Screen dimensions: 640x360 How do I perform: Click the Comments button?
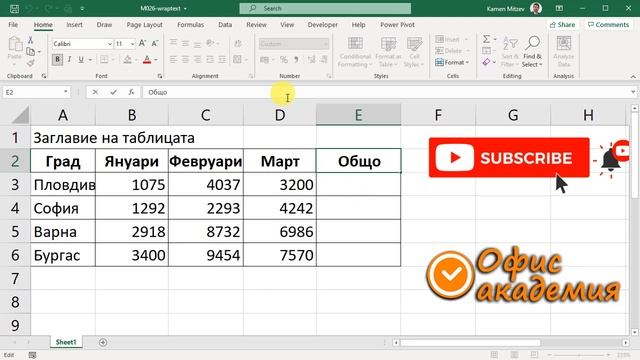(x=608, y=25)
